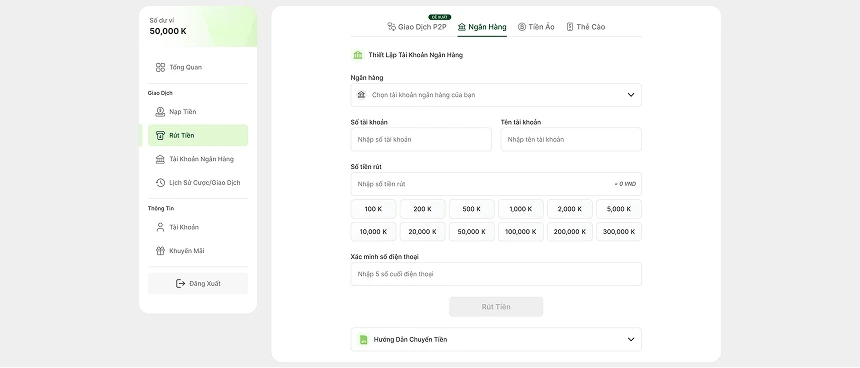
Task: Click the Hướng Dẫn Chuyển Tiền chevron
Action: click(631, 339)
